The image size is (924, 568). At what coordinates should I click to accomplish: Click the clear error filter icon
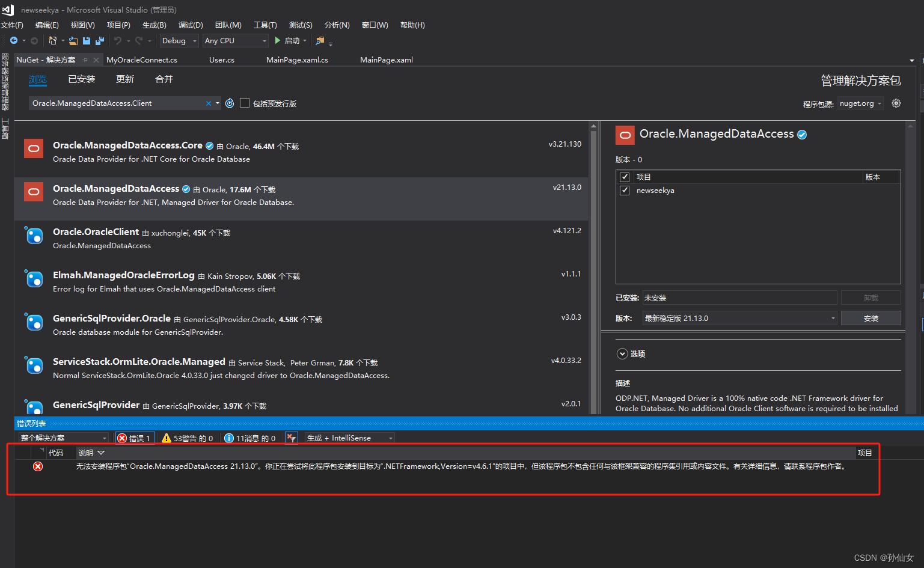tap(292, 438)
